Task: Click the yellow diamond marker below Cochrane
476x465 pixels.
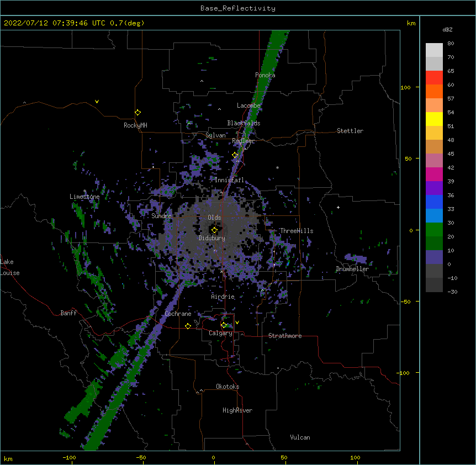Action: point(188,326)
